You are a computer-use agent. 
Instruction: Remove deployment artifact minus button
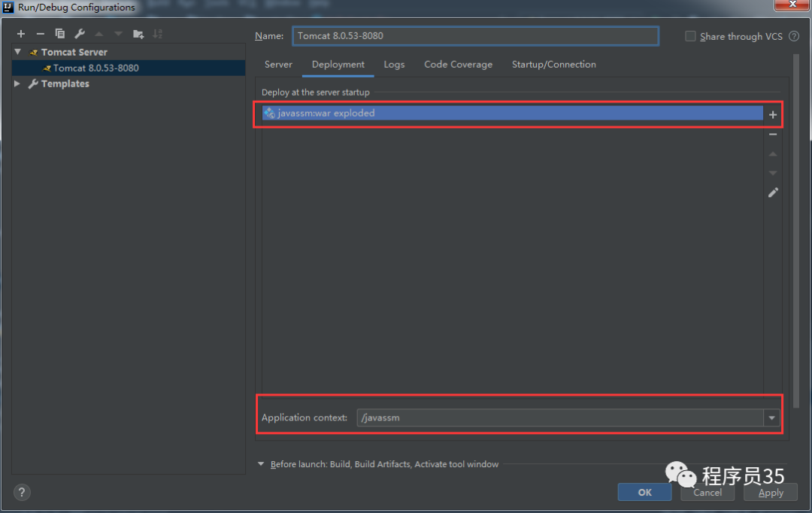[773, 134]
